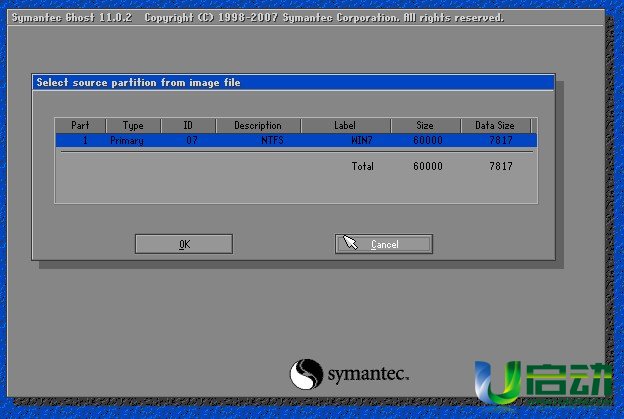Click the Size column header
624x419 pixels.
pyautogui.click(x=425, y=125)
